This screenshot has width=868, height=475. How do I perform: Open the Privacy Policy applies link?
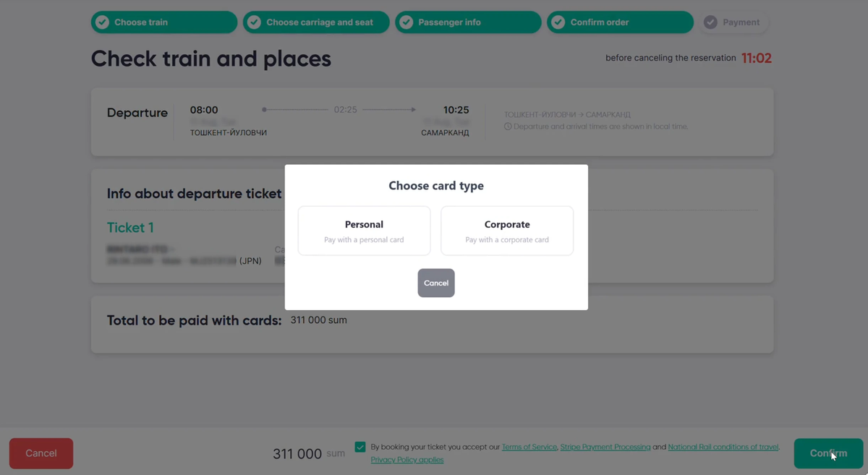[407, 460]
